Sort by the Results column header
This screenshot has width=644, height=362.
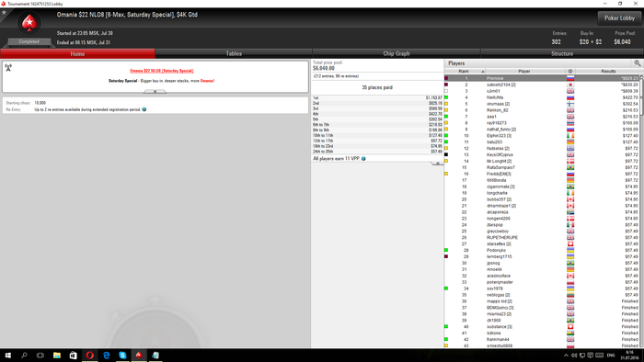click(x=608, y=72)
